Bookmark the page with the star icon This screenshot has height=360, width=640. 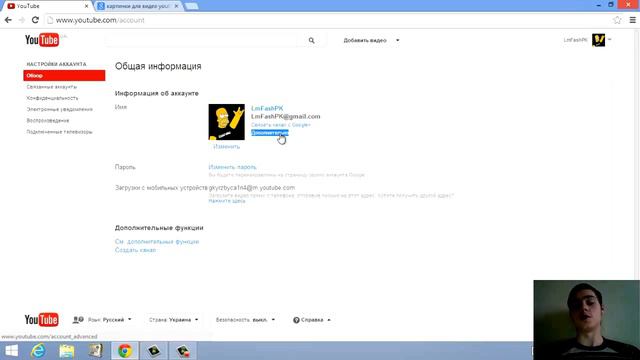[x=617, y=20]
